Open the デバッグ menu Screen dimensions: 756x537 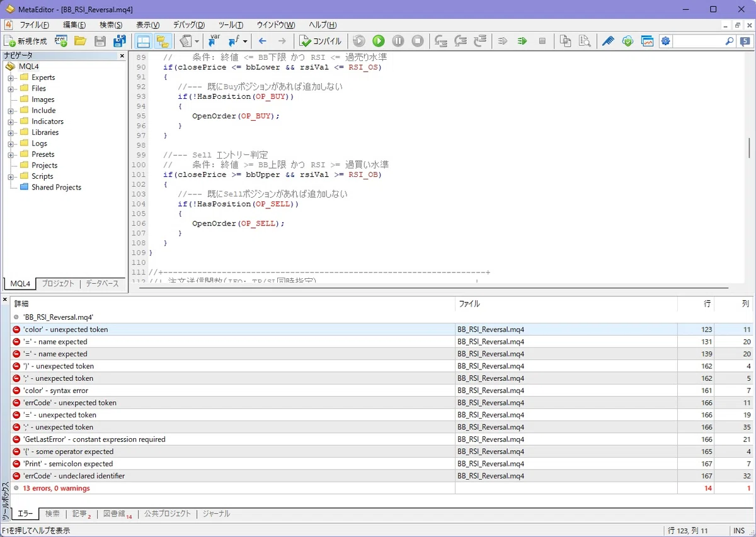[189, 25]
